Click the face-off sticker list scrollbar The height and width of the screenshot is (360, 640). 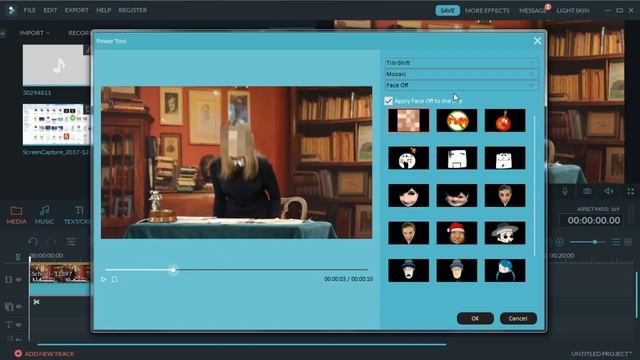[x=534, y=186]
